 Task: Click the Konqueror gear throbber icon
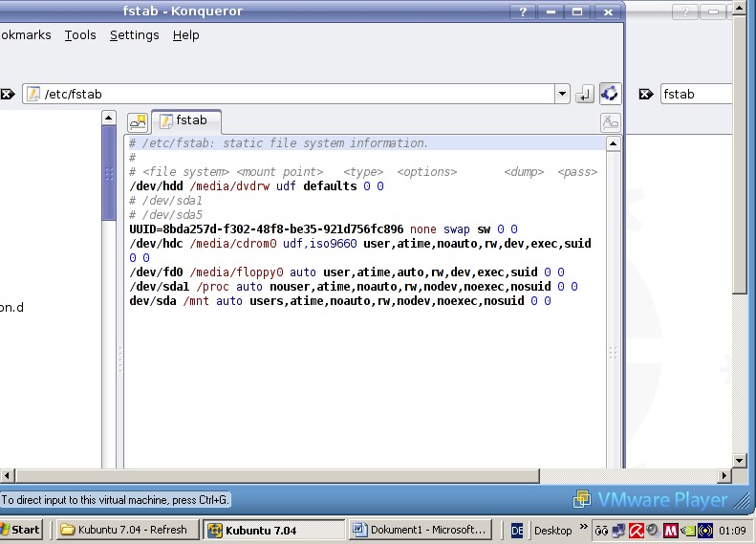coord(610,94)
